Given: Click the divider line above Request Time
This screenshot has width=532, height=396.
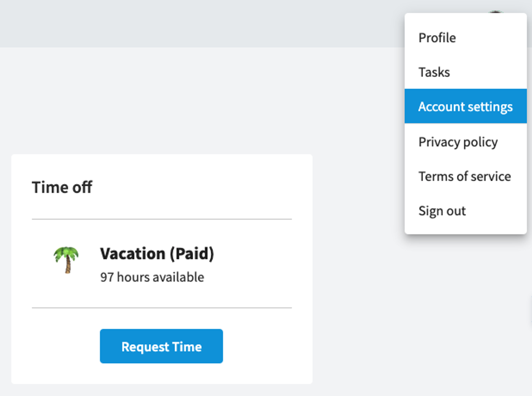Looking at the screenshot, I should click(162, 308).
